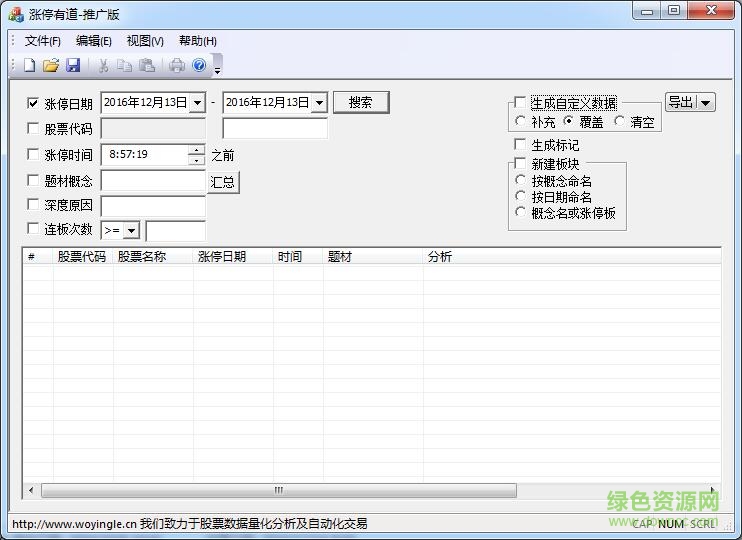Open the >= comparison operator dropdown

(132, 231)
